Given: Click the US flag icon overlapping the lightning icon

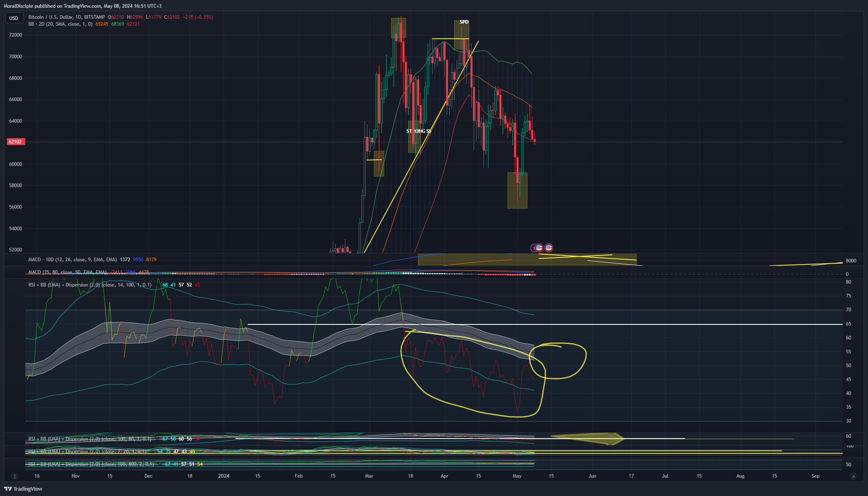Looking at the screenshot, I should pyautogui.click(x=539, y=247).
